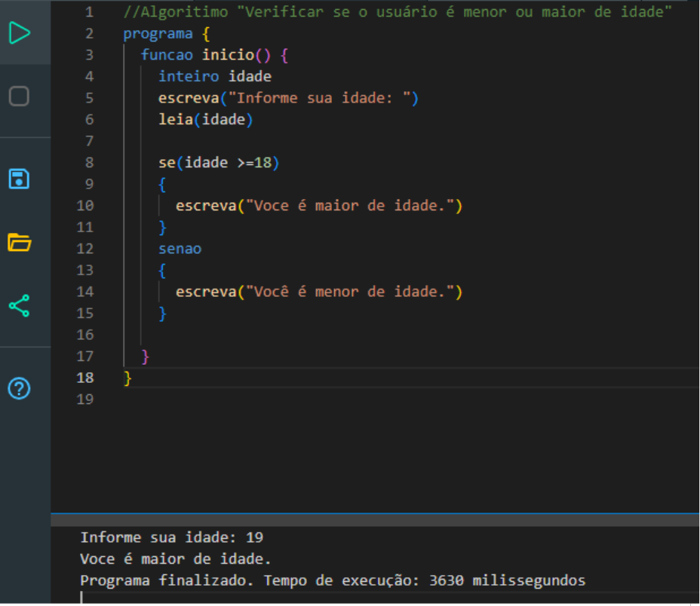
Task: Click line number 14 in the gutter
Action: click(x=84, y=292)
